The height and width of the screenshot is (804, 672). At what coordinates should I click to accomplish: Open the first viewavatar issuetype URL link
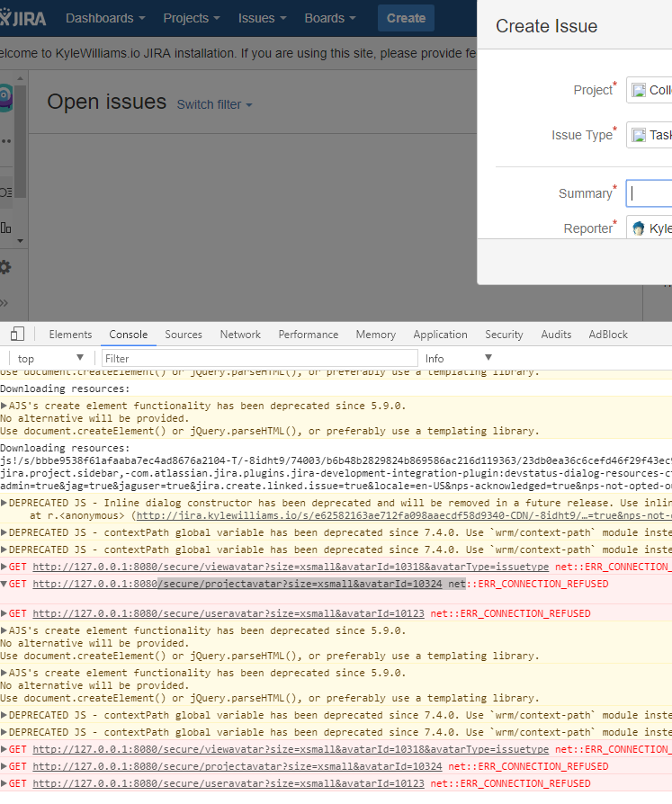[291, 567]
